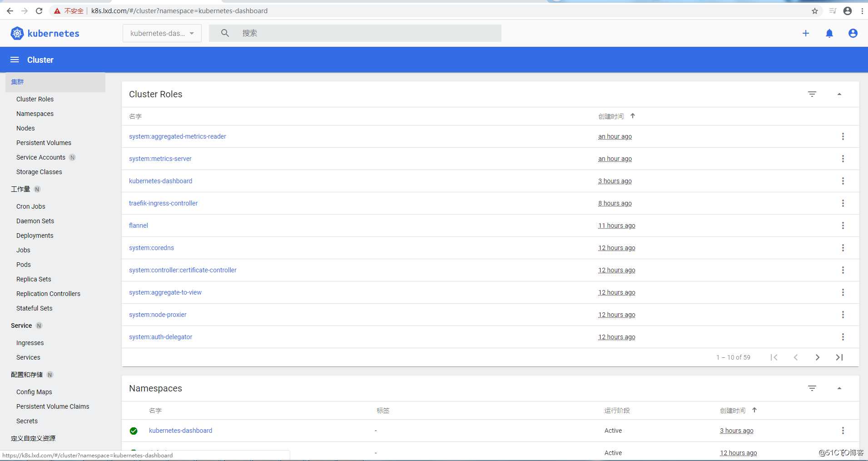The image size is (868, 461).
Task: Click the not-secure warning triangle icon
Action: [57, 11]
